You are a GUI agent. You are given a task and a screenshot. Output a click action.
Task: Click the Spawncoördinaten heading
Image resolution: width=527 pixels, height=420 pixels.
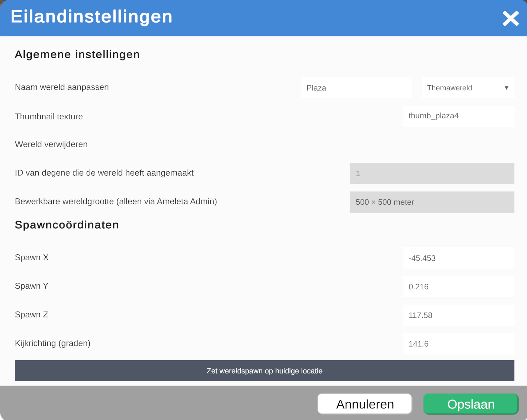tap(67, 225)
